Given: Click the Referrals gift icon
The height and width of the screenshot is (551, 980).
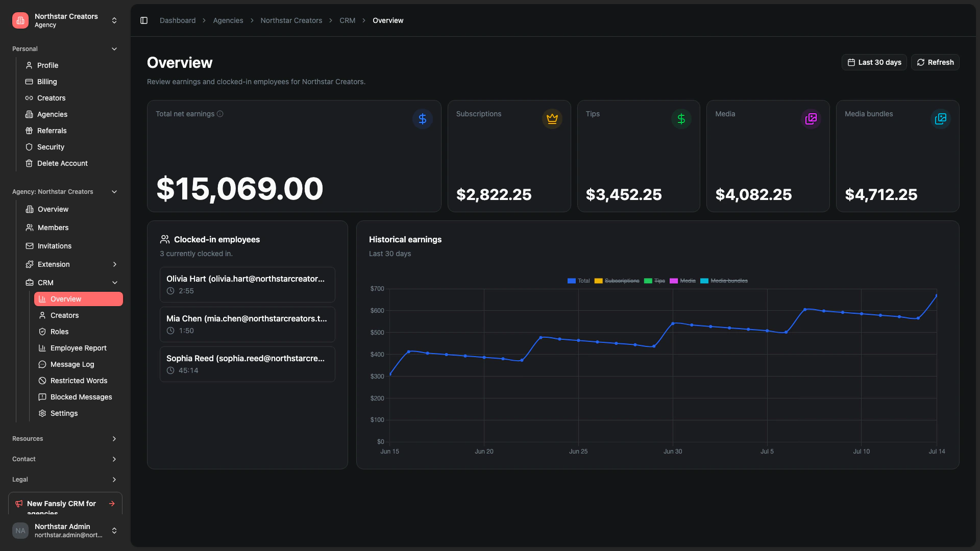Looking at the screenshot, I should [x=29, y=131].
